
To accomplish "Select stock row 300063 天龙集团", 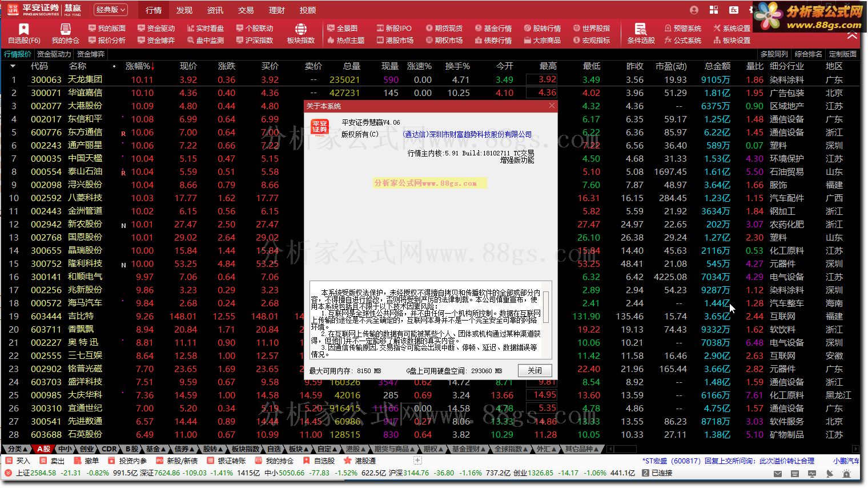I will pos(431,80).
